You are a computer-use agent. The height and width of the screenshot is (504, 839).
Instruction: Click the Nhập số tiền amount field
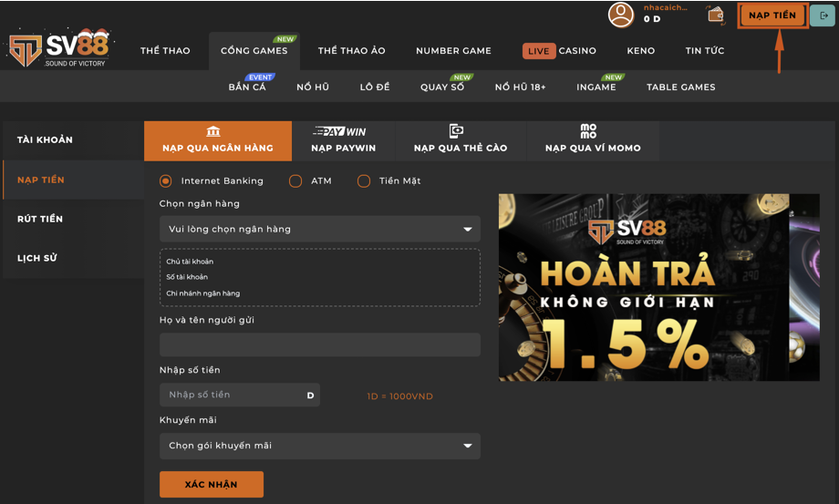240,395
